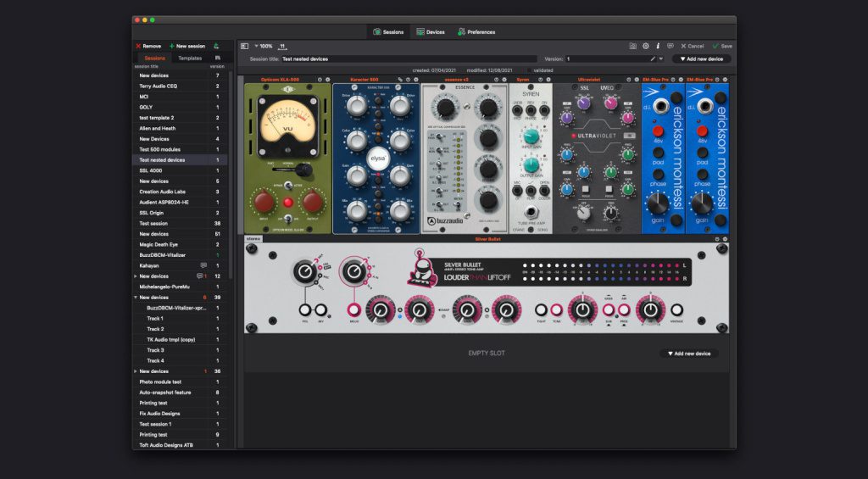Viewport: 868px width, 479px height.
Task: Open the Templates tab in sidebar
Action: [x=190, y=58]
